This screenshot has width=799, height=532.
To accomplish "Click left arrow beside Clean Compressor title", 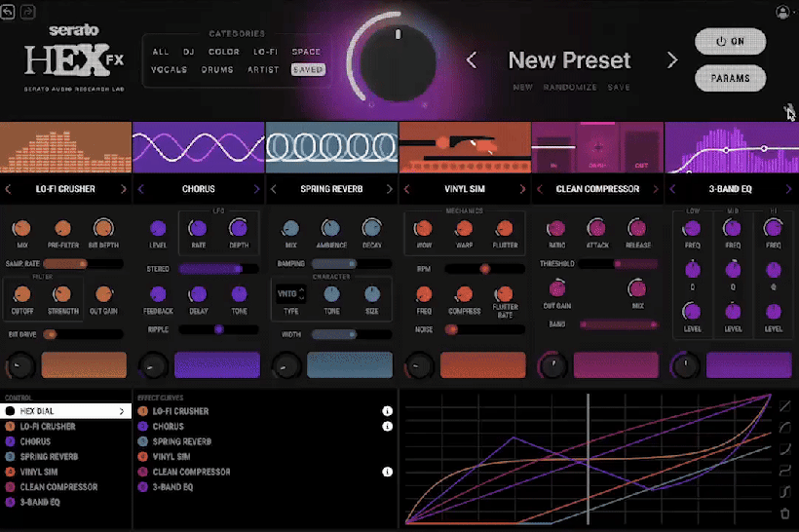I will pyautogui.click(x=540, y=189).
